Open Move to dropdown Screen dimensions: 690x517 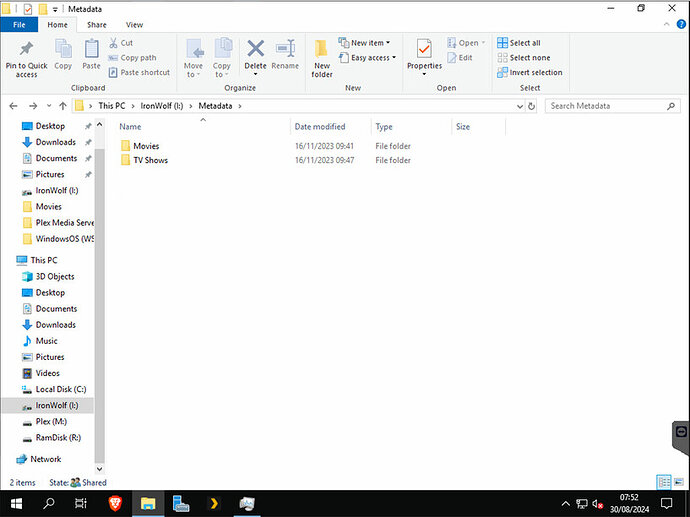tap(193, 59)
